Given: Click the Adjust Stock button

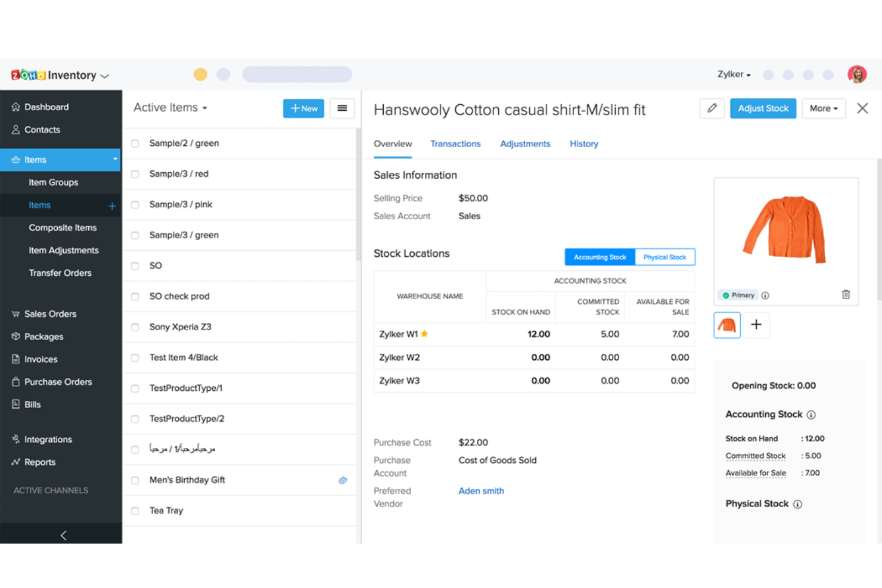Looking at the screenshot, I should (x=763, y=108).
